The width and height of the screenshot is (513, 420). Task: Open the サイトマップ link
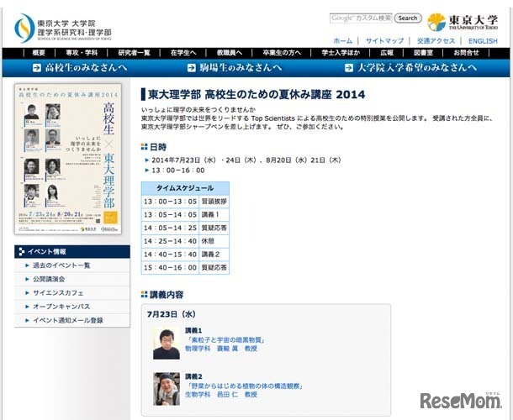click(385, 41)
